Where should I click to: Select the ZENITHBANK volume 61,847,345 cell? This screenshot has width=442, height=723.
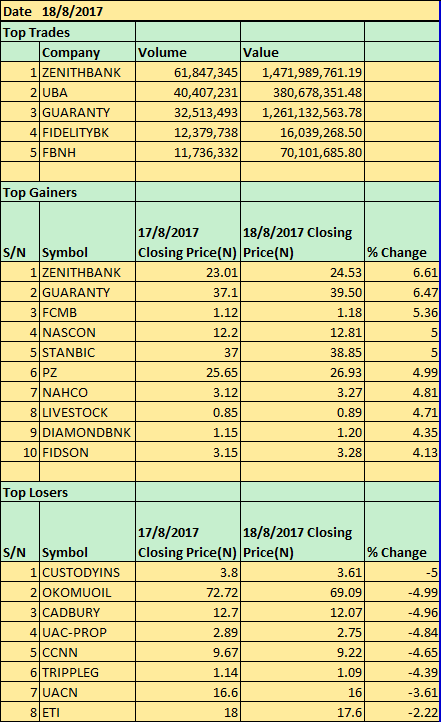click(x=188, y=72)
